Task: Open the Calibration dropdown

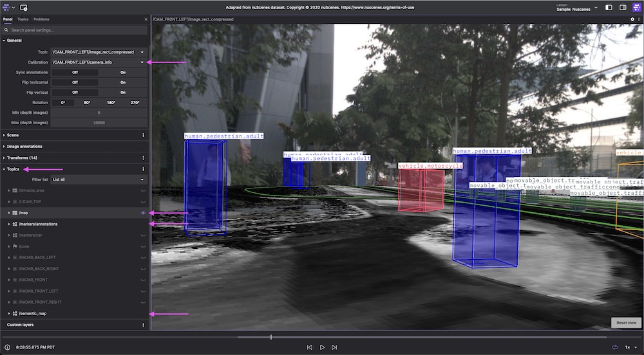Action: pyautogui.click(x=142, y=62)
